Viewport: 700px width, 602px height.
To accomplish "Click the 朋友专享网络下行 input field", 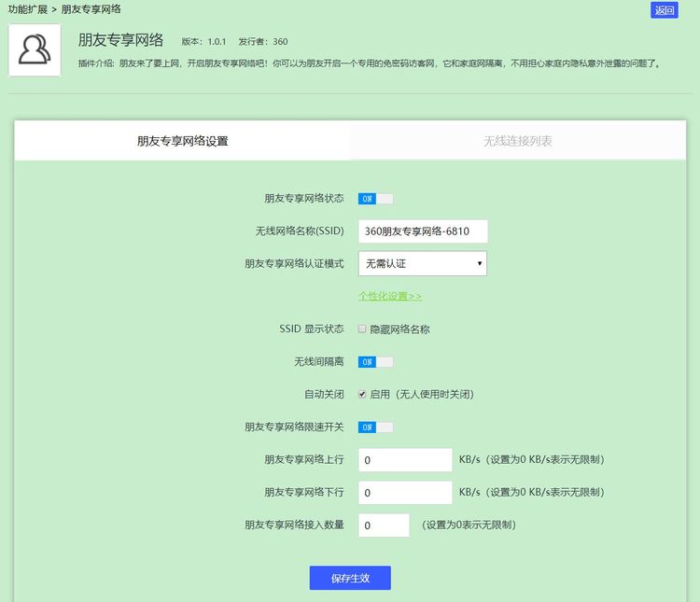I will click(405, 493).
